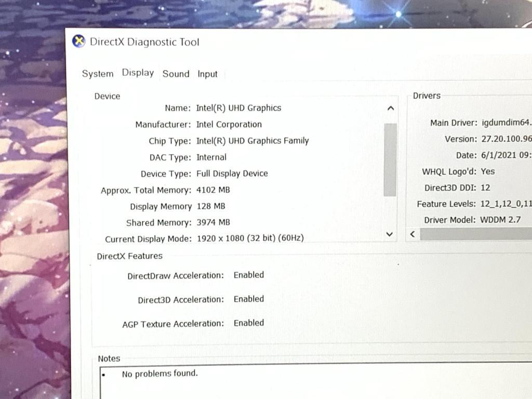Screen dimensions: 532x399
Task: Go to the Input tab
Action: (x=207, y=74)
